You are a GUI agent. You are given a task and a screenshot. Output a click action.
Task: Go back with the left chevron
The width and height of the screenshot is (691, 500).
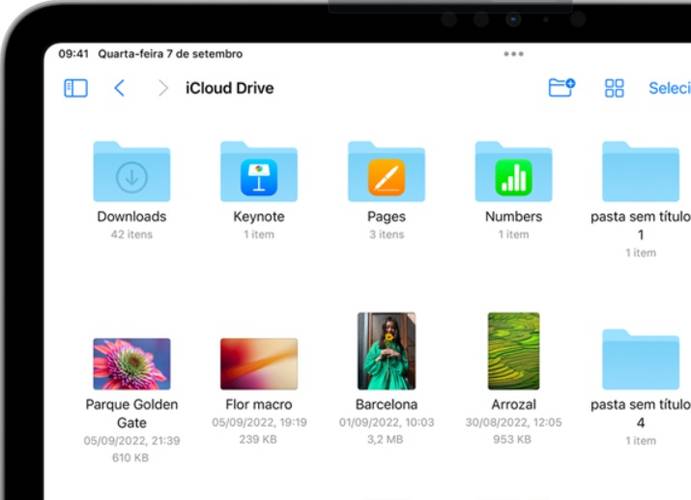click(x=119, y=88)
